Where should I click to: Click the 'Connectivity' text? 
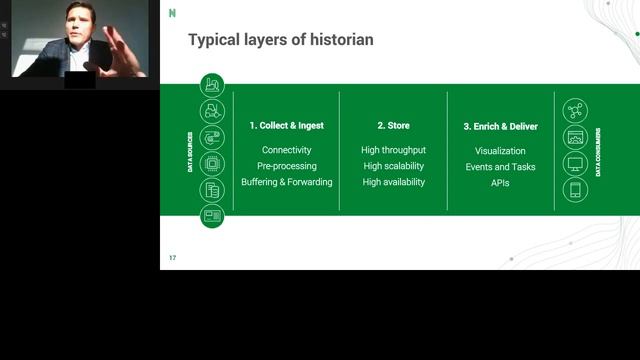(287, 150)
